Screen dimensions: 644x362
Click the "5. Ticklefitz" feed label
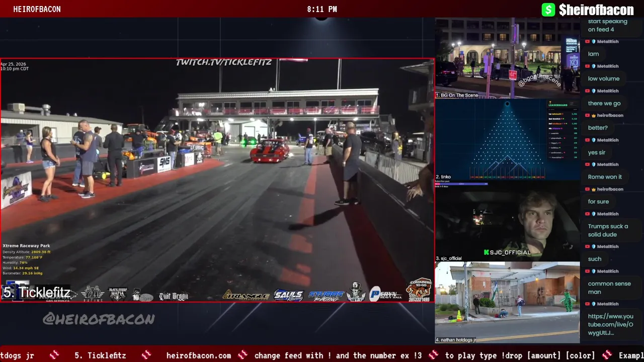pyautogui.click(x=37, y=292)
